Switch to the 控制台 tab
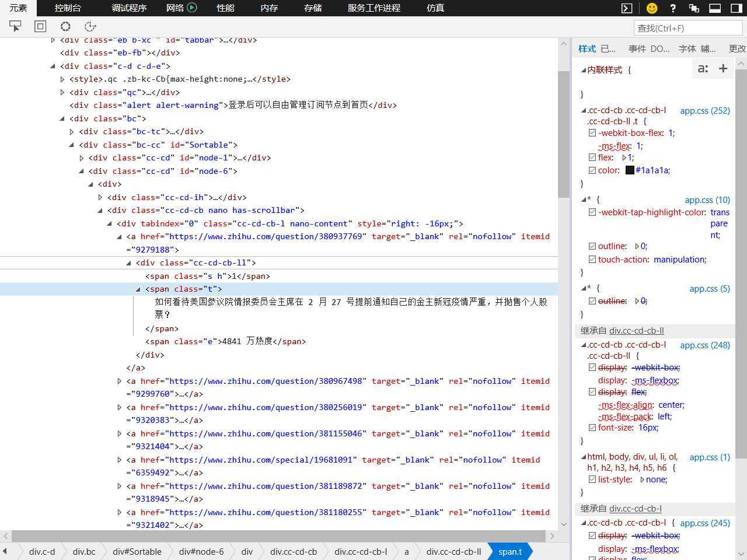 pos(68,8)
